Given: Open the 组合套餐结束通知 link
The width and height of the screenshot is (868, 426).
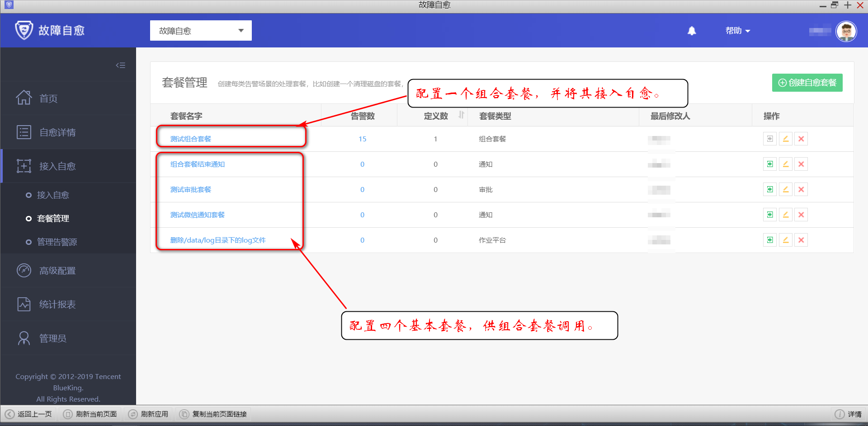Looking at the screenshot, I should pos(198,164).
